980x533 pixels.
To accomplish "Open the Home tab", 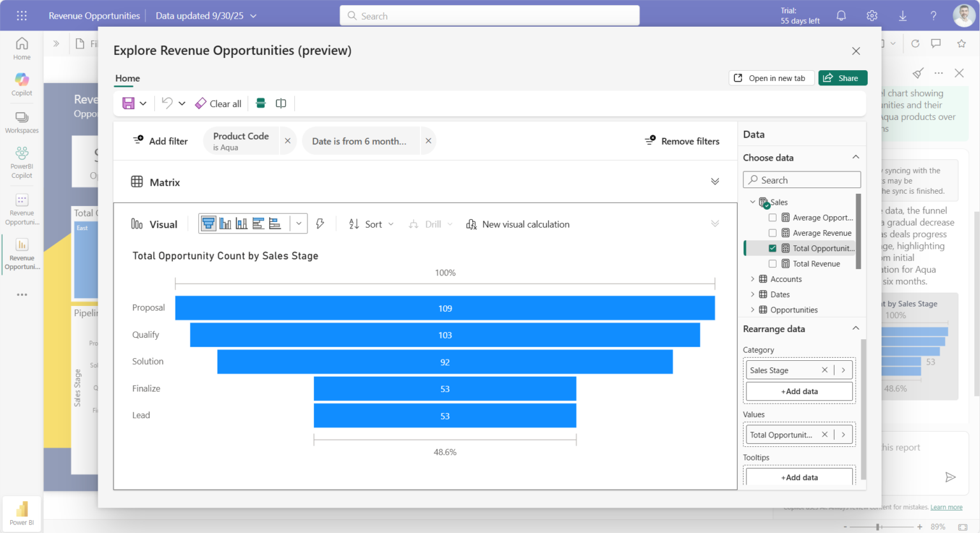I will click(x=128, y=78).
